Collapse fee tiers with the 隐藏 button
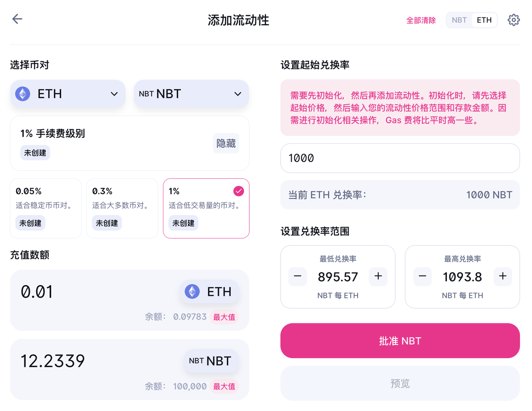 226,143
